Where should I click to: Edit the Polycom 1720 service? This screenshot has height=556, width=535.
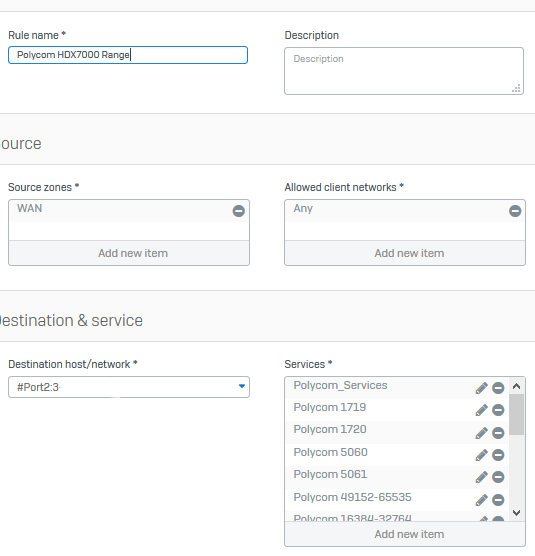click(481, 433)
